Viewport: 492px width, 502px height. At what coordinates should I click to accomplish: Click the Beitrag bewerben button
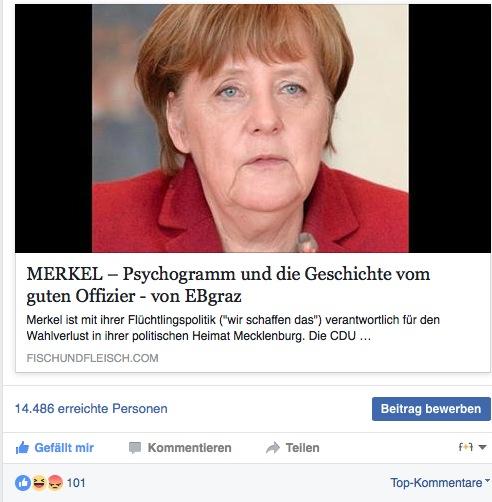coord(431,409)
